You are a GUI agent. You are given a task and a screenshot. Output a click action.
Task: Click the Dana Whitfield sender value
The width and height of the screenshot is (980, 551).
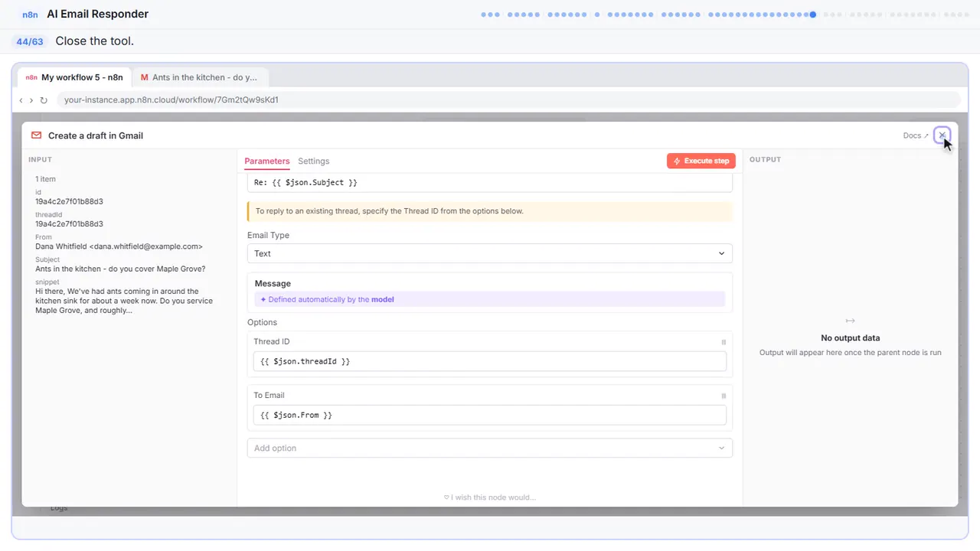(x=119, y=246)
